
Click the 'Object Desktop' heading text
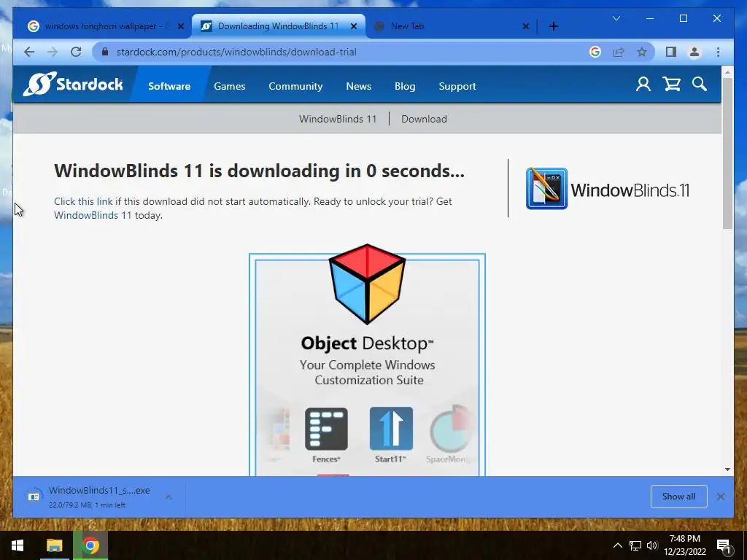pos(367,343)
